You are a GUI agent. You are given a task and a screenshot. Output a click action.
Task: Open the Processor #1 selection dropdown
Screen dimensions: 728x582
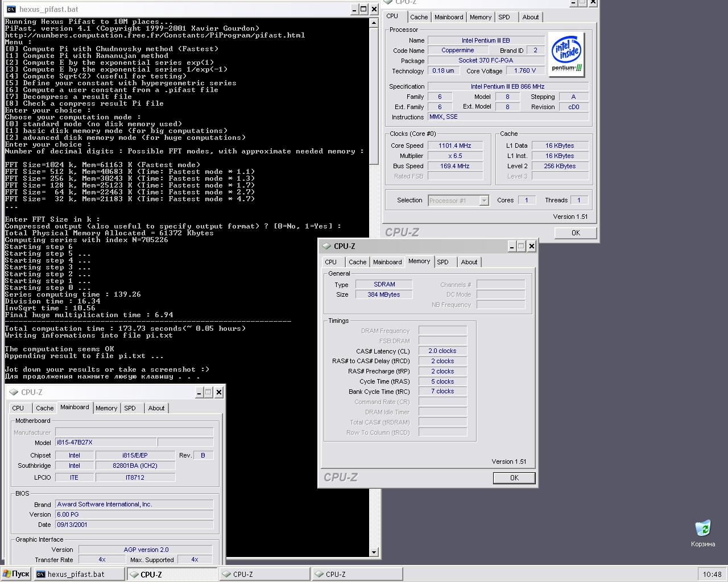tap(484, 200)
